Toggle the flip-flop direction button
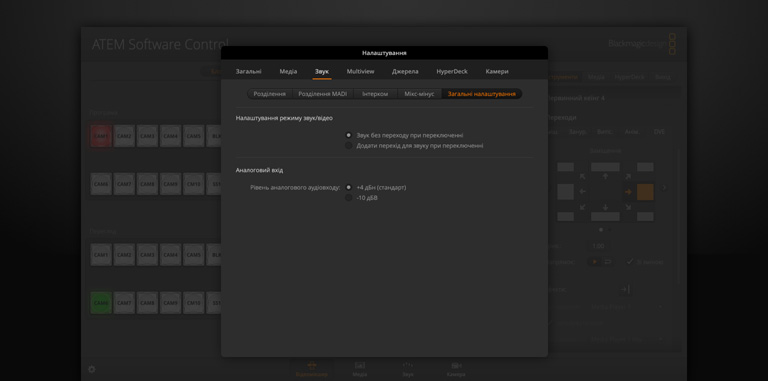Viewport: 768px width, 381px height. point(607,262)
